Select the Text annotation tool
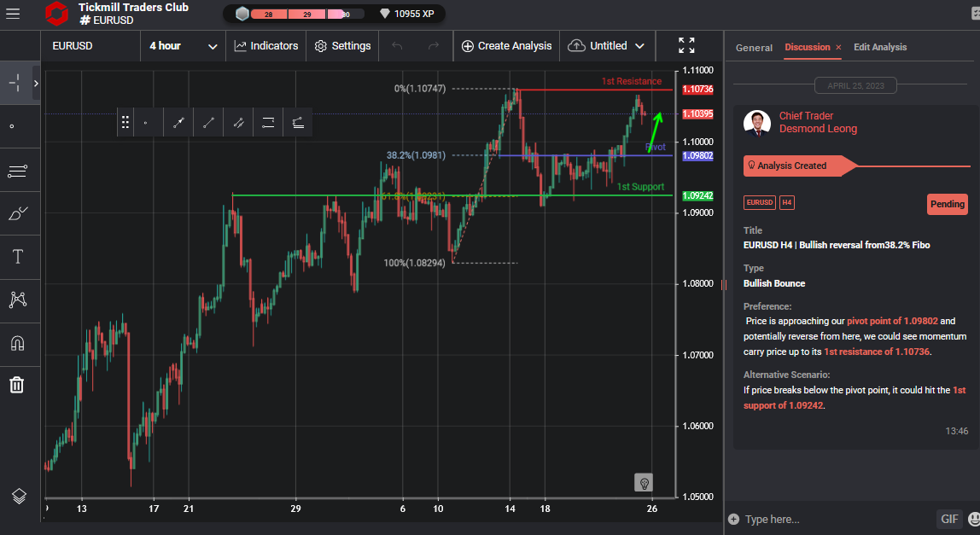980x535 pixels. tap(17, 257)
